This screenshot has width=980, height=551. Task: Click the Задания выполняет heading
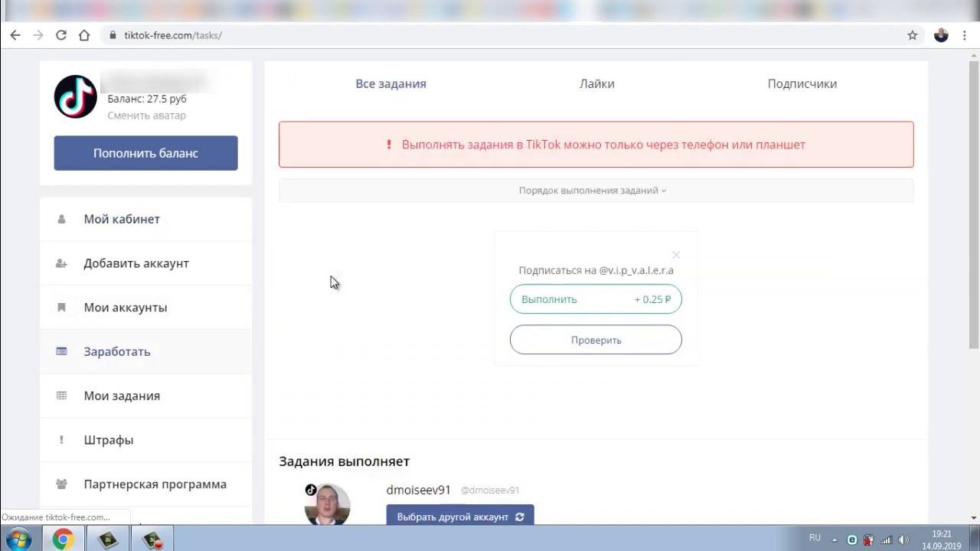(x=345, y=461)
